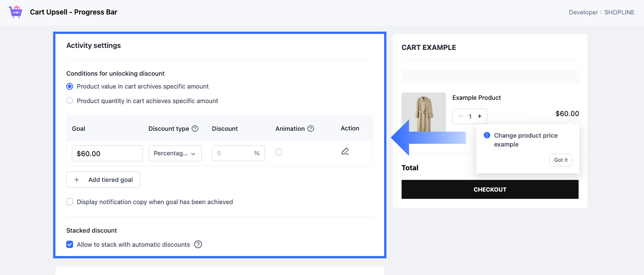Viewport: 644px width, 275px height.
Task: Increase product quantity with plus icon
Action: click(x=480, y=116)
